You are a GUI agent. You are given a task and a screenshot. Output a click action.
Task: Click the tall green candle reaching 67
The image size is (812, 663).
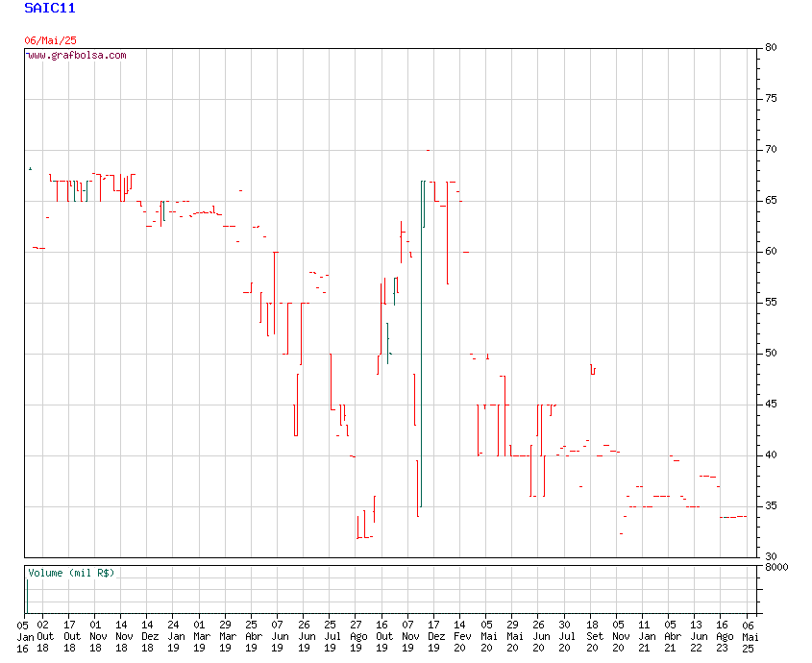coord(422,343)
